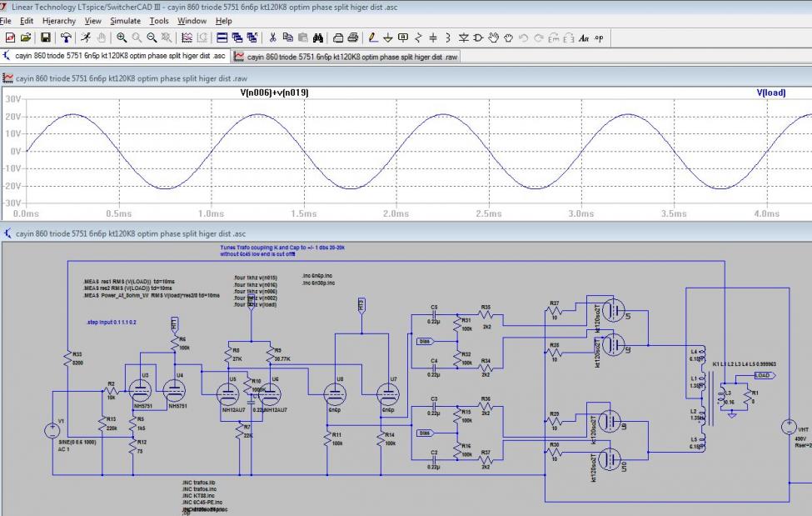
Task: Place text with the Aa tool
Action: pyautogui.click(x=584, y=38)
